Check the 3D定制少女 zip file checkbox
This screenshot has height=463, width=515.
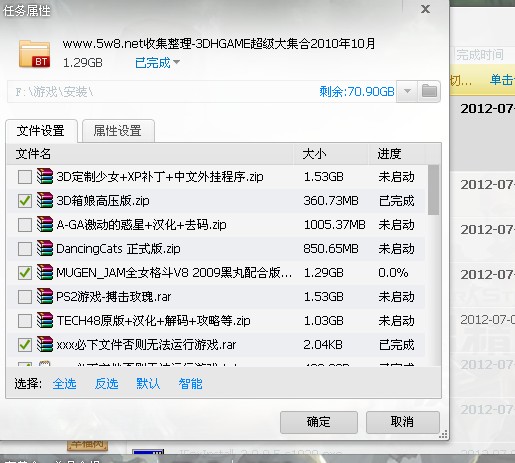[x=25, y=177]
